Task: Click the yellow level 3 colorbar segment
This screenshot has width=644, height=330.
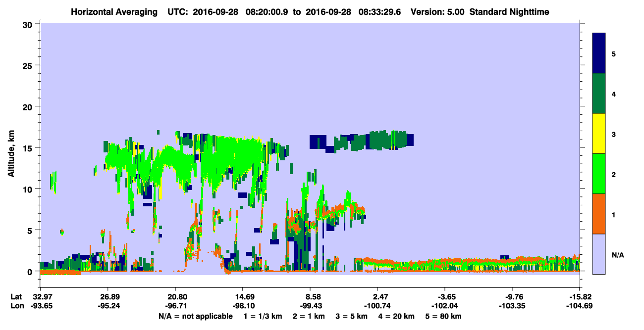Action: pyautogui.click(x=599, y=134)
